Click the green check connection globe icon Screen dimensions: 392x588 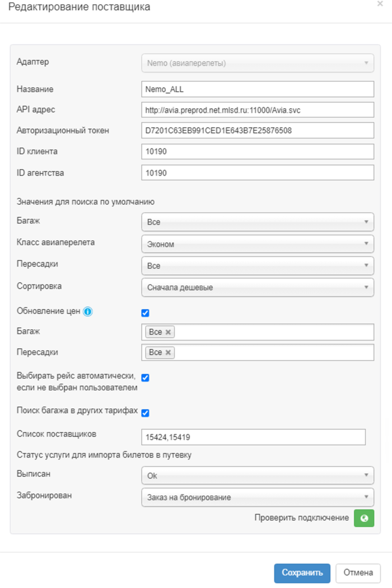pos(364,518)
